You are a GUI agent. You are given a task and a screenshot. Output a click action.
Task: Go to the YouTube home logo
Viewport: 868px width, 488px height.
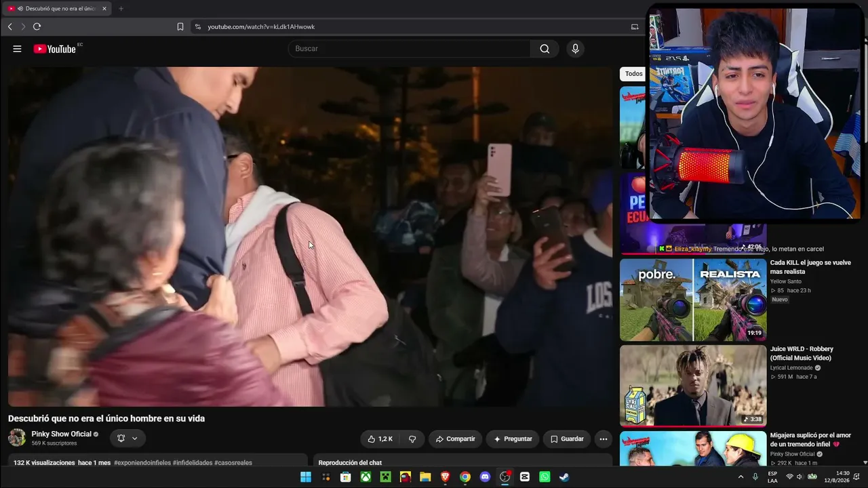click(x=54, y=49)
